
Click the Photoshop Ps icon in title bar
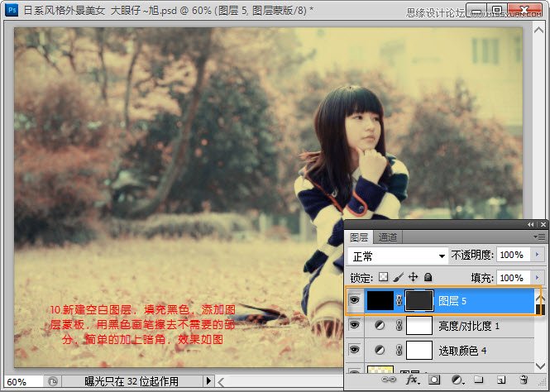click(x=12, y=10)
